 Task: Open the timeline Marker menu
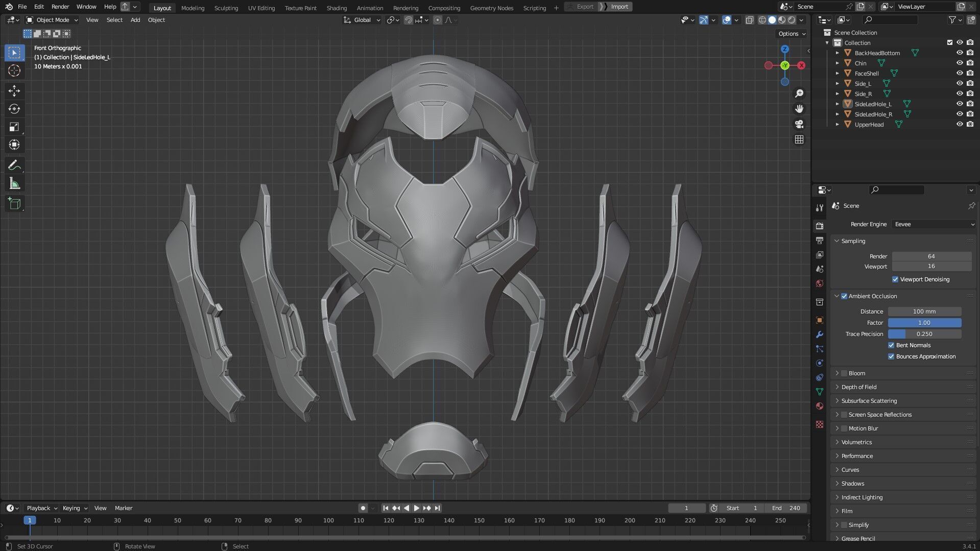coord(124,508)
